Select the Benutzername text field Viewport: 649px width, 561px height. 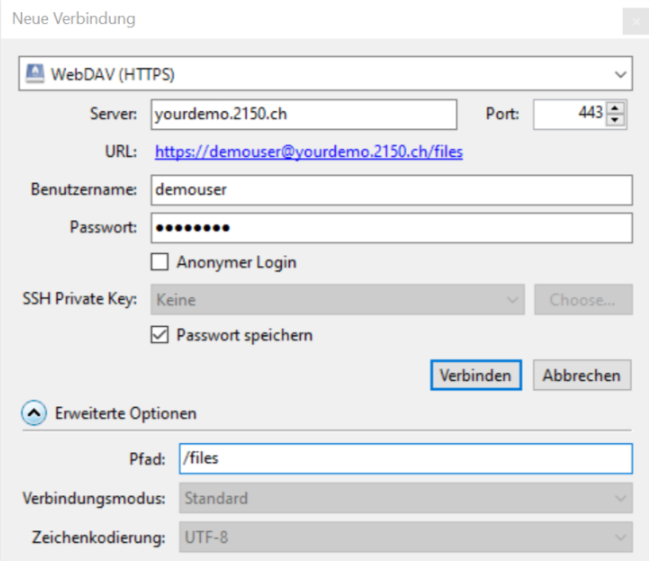(x=391, y=189)
